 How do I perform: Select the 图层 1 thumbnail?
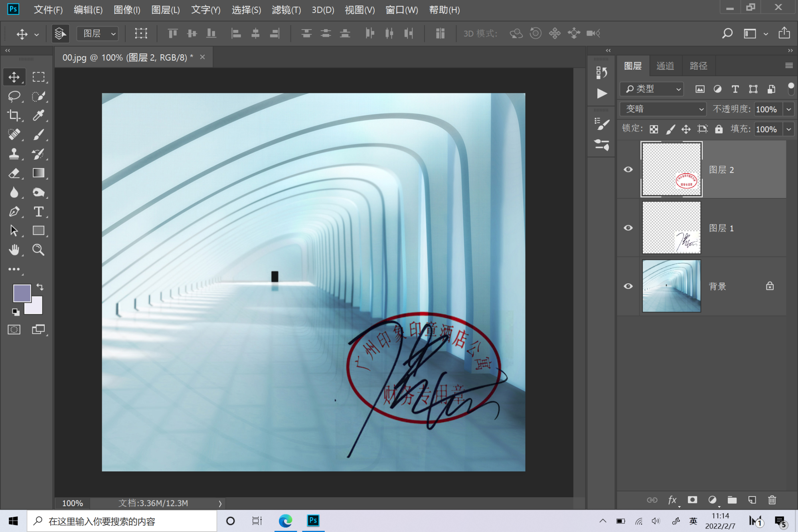click(671, 227)
